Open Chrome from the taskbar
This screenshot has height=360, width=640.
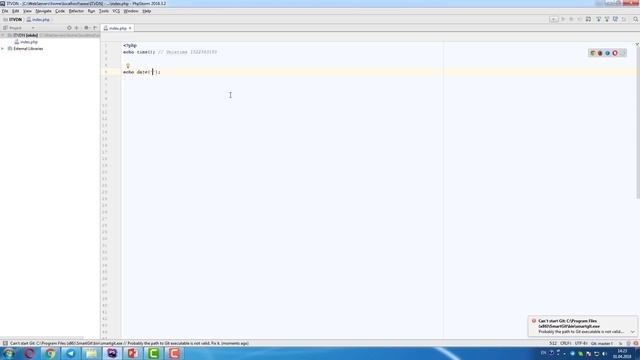[x=50, y=353]
